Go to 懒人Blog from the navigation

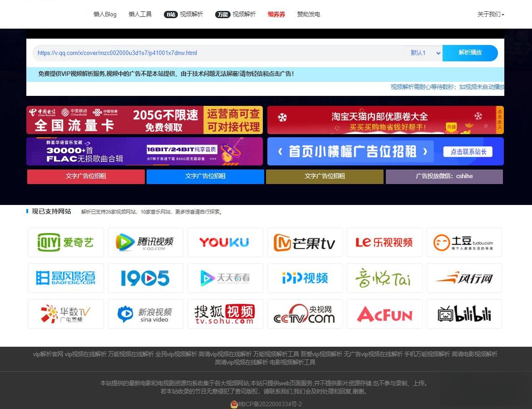click(104, 14)
